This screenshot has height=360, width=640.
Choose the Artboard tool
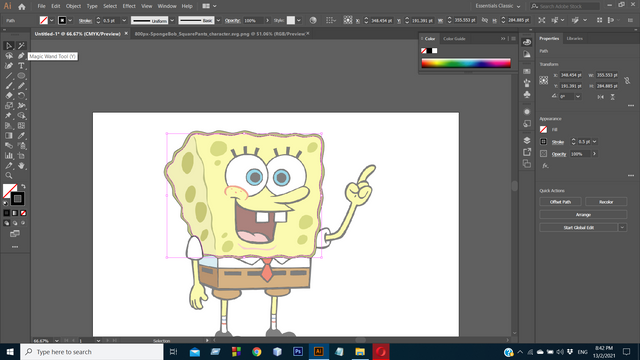(21, 156)
